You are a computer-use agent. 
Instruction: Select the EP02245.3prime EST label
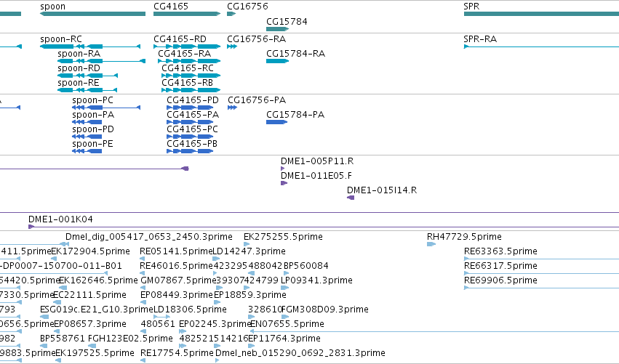tap(215, 324)
